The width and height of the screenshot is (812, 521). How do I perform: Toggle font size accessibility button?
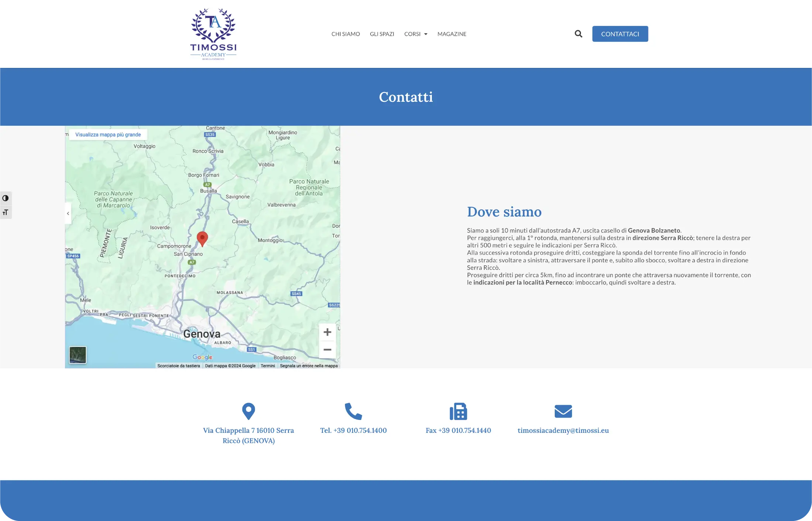(6, 212)
